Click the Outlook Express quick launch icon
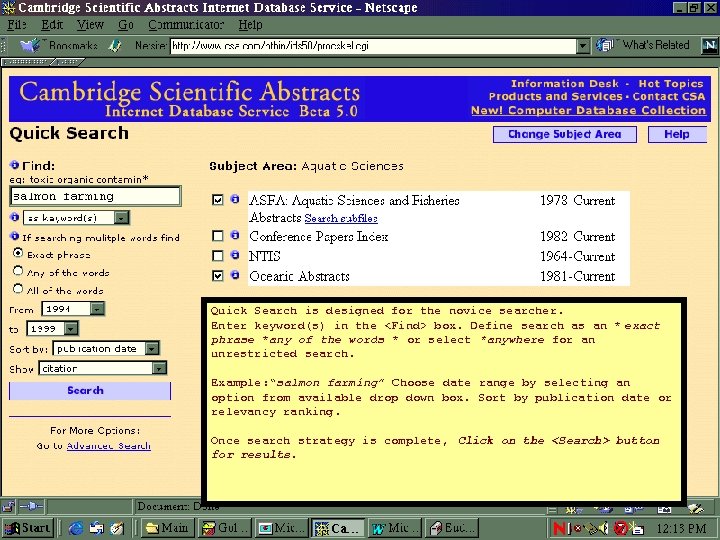 pyautogui.click(x=97, y=529)
